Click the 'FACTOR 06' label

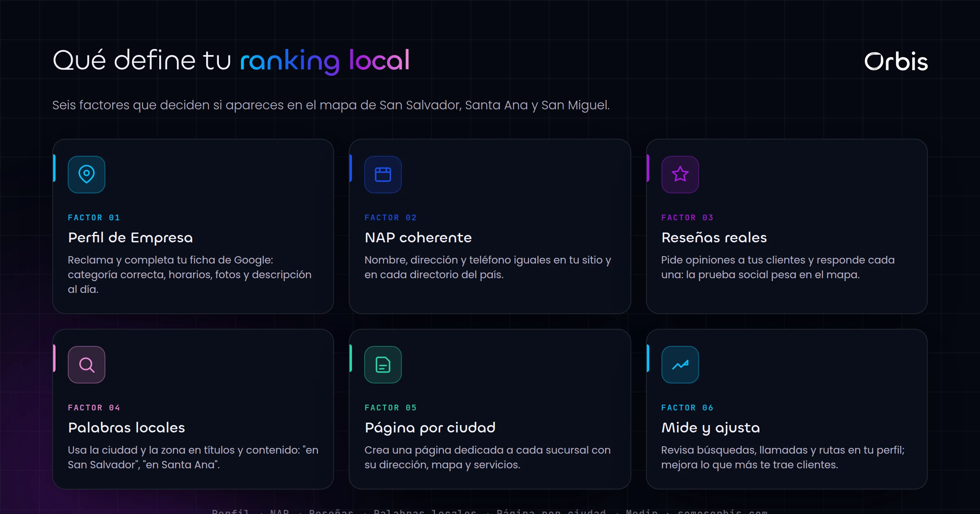687,408
